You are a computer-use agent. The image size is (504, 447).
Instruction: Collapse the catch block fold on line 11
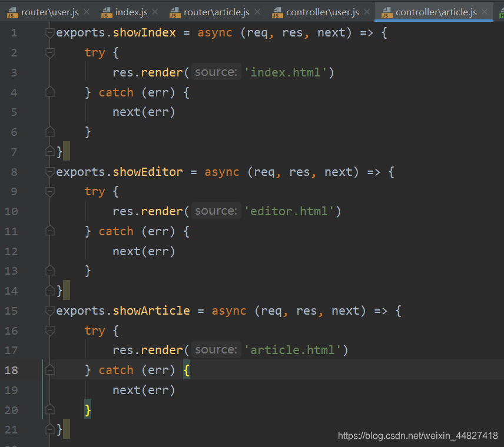pyautogui.click(x=50, y=231)
